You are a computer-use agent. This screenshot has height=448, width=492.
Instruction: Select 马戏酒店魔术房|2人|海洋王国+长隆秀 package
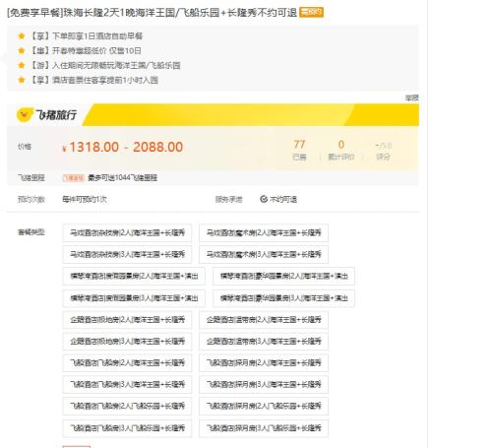pyautogui.click(x=264, y=232)
